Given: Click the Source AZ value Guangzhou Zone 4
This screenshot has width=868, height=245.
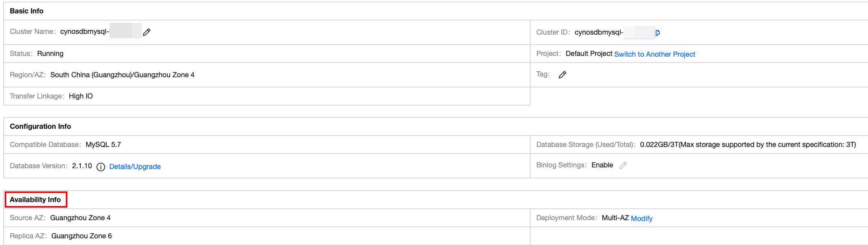Looking at the screenshot, I should [80, 218].
